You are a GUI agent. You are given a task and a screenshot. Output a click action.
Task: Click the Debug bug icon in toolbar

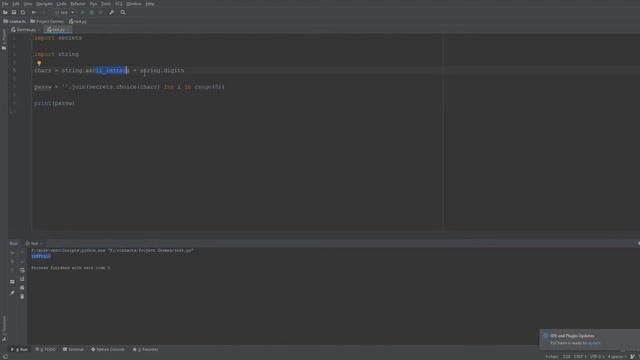click(x=91, y=13)
